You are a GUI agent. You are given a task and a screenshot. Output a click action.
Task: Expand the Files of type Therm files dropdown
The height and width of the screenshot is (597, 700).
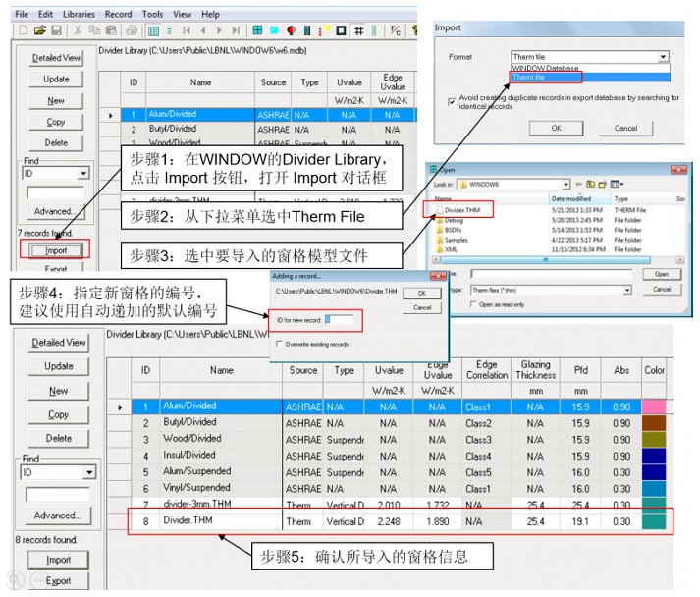click(x=626, y=290)
